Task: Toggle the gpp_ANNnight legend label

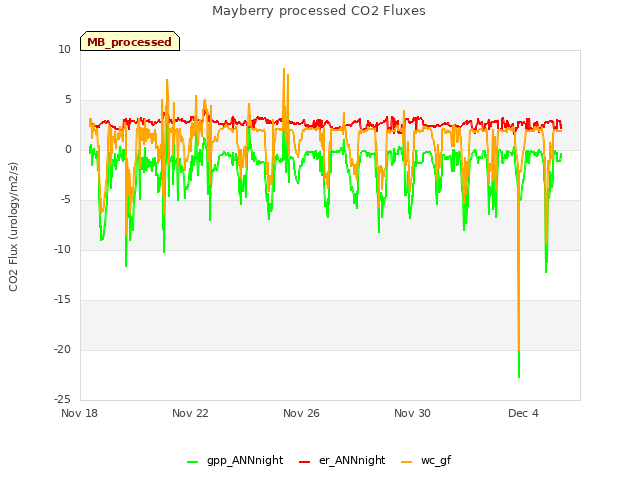Action: (x=245, y=460)
